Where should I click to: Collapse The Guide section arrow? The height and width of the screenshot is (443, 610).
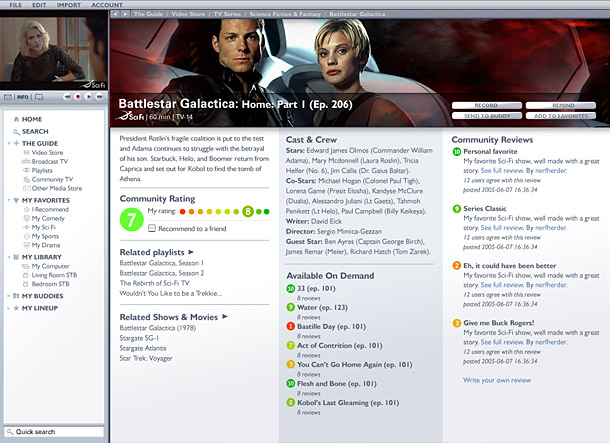[9, 144]
